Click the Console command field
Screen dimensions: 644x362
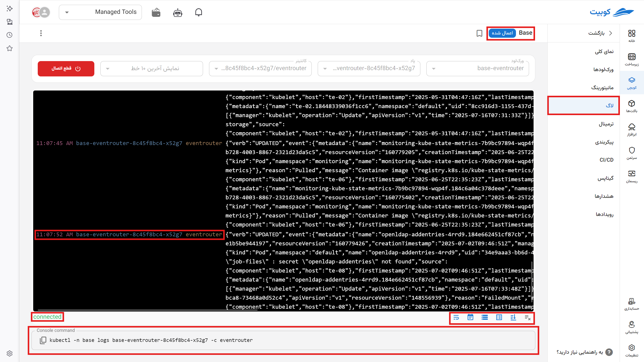pyautogui.click(x=283, y=340)
